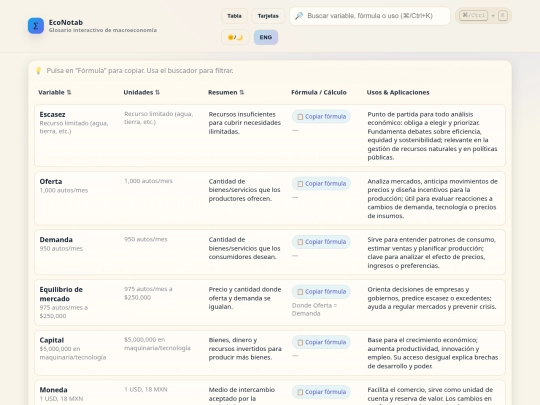Screen dimensions: 540x405
Task: Click the magnifier icon in search box
Action: click(299, 16)
